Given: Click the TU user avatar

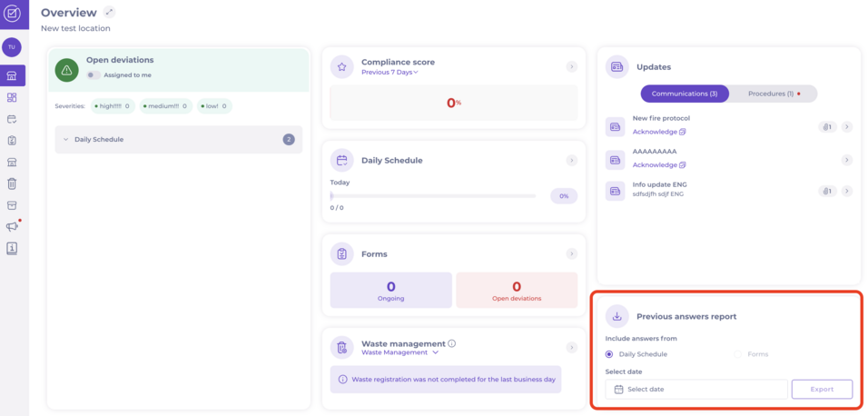Looking at the screenshot, I should [x=12, y=46].
